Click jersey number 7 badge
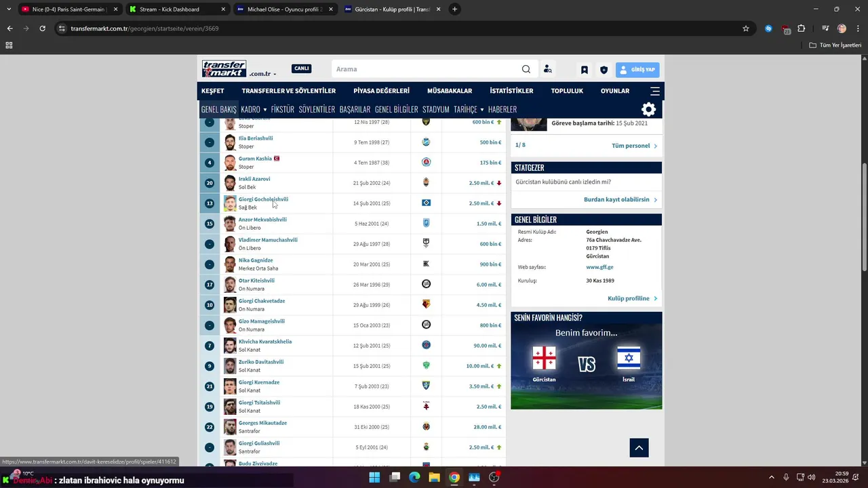Screen dimensions: 868x488 210,346
